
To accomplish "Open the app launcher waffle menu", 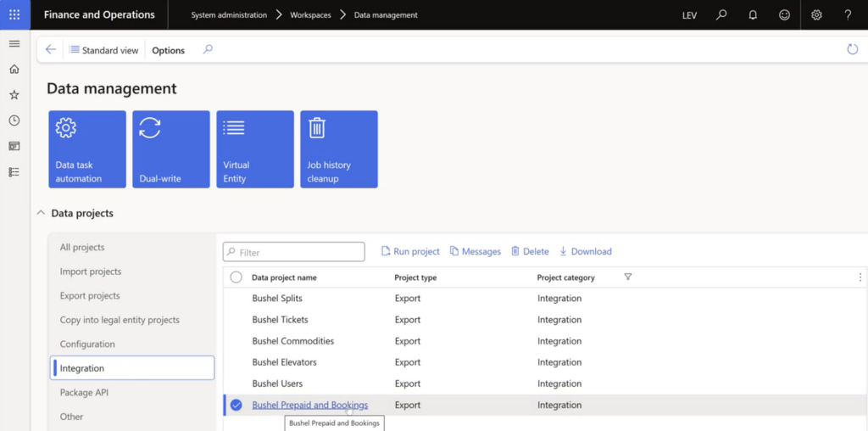I will click(x=15, y=15).
